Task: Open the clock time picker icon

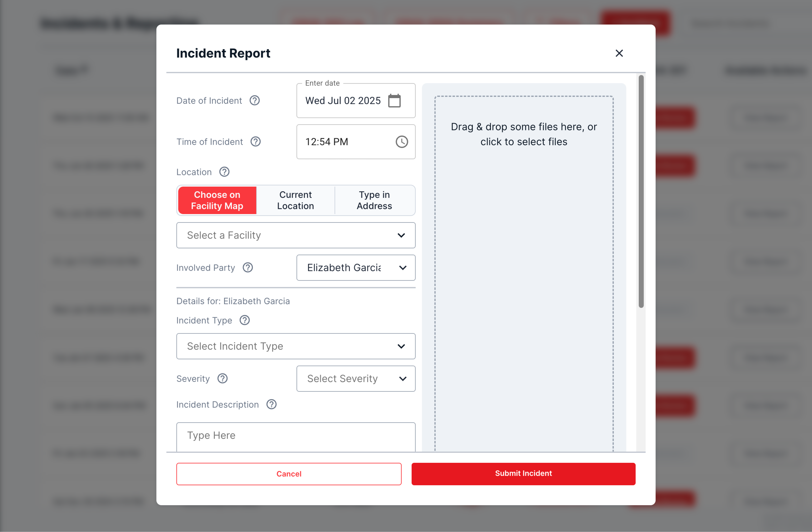Action: tap(402, 142)
